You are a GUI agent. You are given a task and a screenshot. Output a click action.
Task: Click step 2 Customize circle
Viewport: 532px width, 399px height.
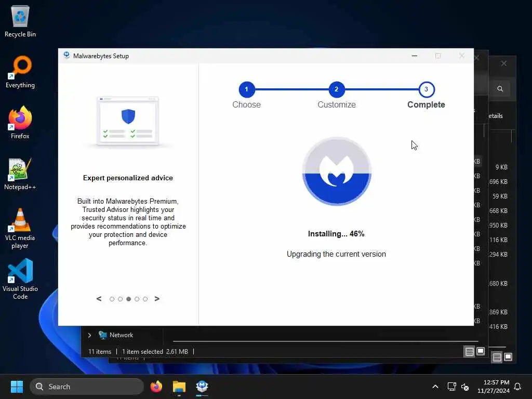pos(337,89)
